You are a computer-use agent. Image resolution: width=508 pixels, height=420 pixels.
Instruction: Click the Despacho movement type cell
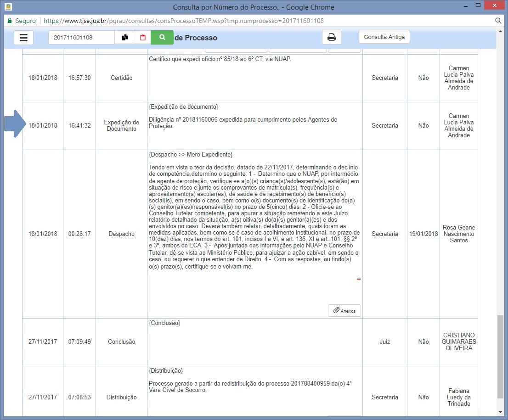(x=121, y=234)
